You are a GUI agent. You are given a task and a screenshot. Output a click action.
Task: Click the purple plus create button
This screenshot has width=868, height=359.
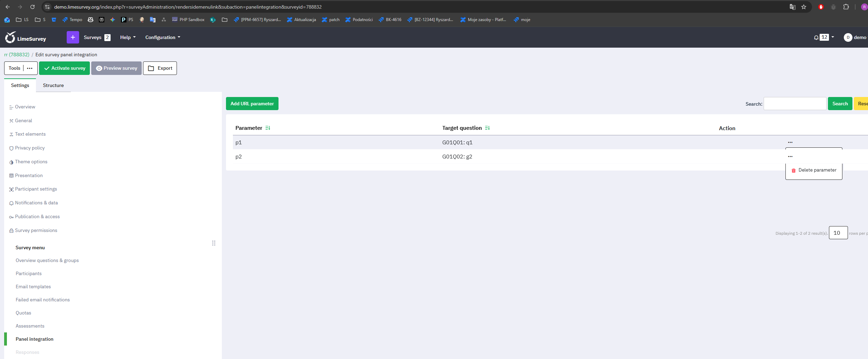pos(73,37)
